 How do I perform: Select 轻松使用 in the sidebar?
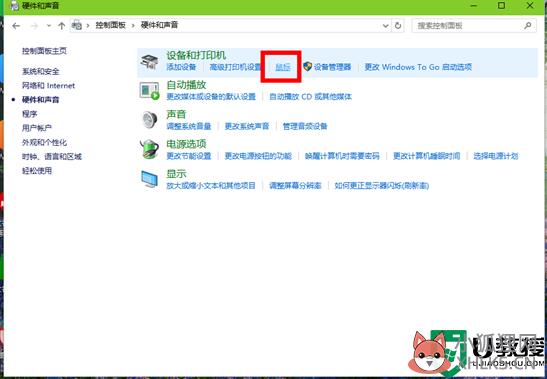37,171
